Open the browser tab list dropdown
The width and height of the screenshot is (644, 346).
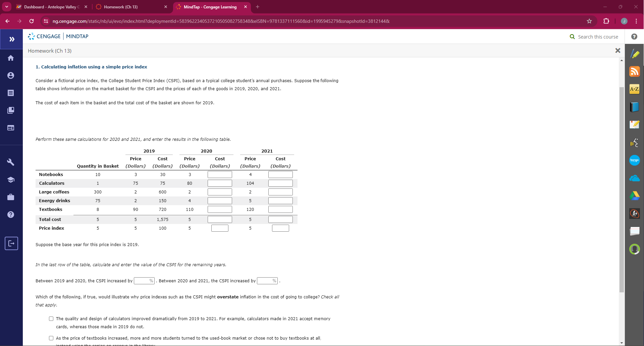click(x=6, y=7)
